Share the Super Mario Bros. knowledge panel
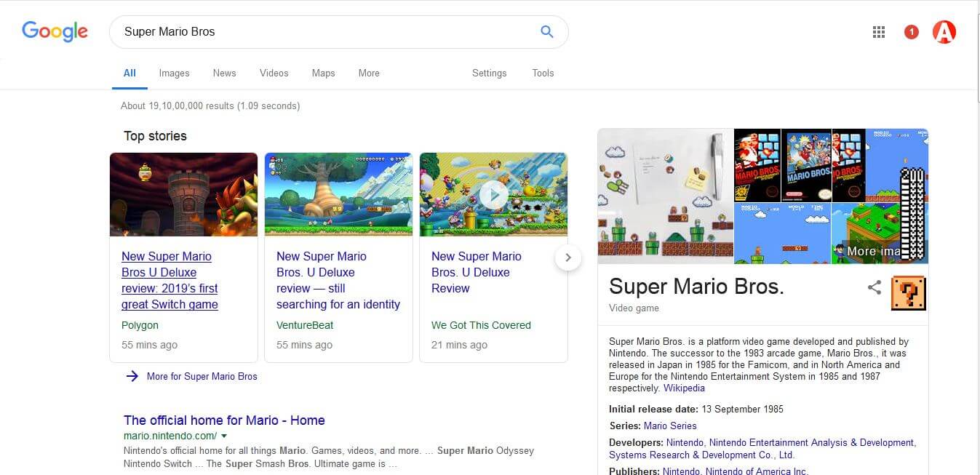 point(875,287)
